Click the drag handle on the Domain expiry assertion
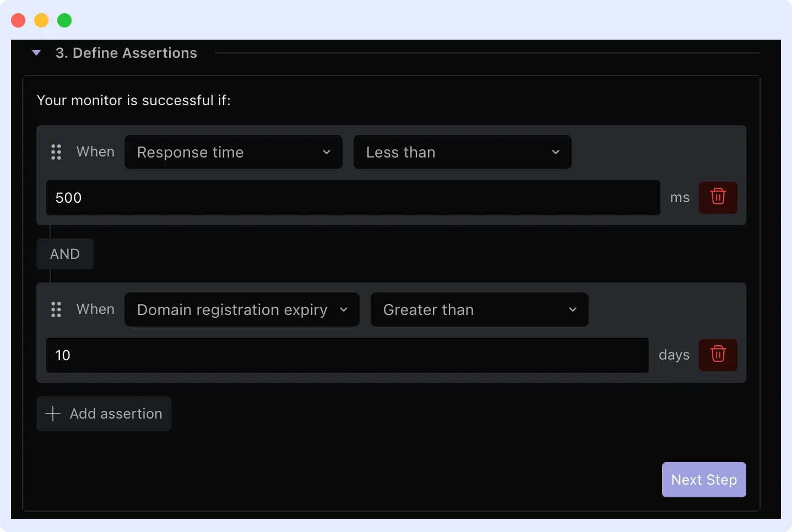This screenshot has width=792, height=532. (x=56, y=309)
